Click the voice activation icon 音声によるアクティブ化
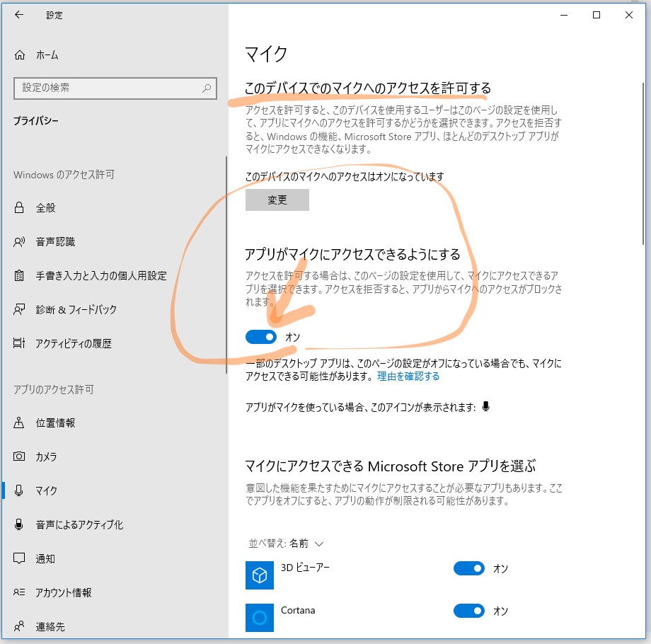Viewport: 651px width, 644px height. [19, 524]
